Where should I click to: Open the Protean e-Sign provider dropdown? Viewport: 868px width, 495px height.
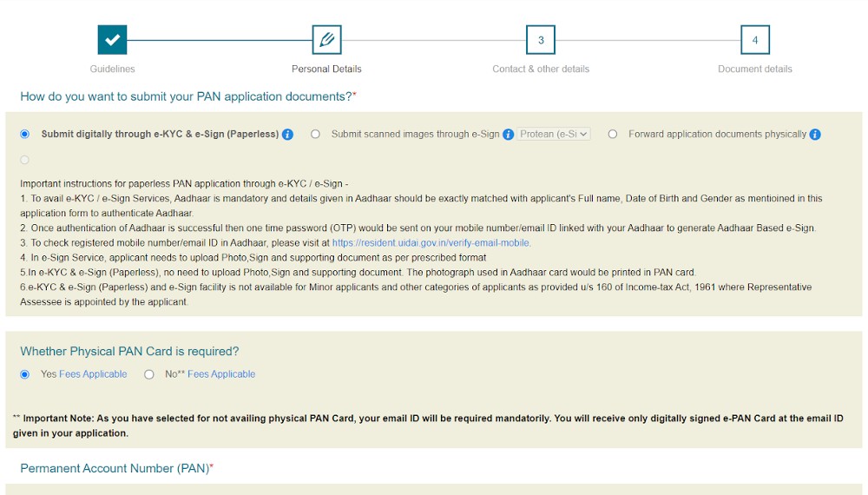coord(554,134)
